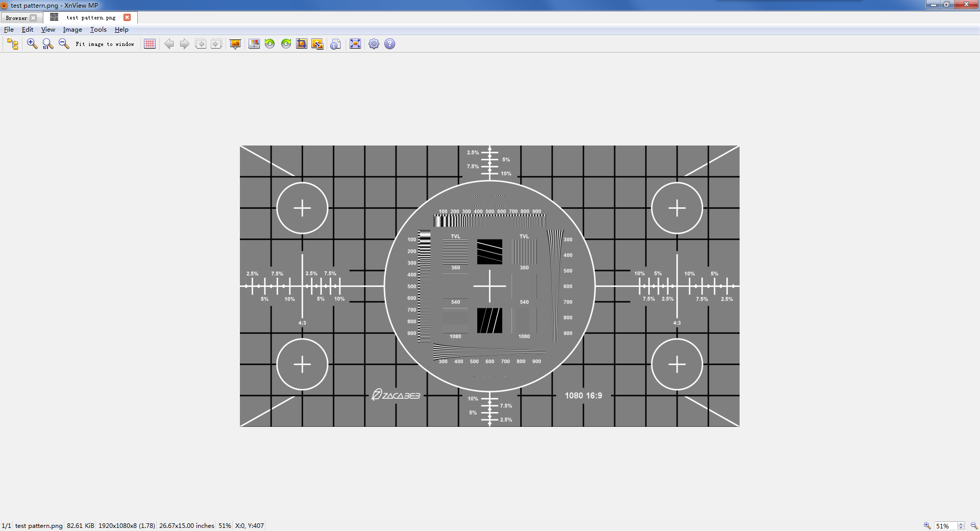The height and width of the screenshot is (531, 980).
Task: Start the slideshow presentation
Action: click(235, 44)
